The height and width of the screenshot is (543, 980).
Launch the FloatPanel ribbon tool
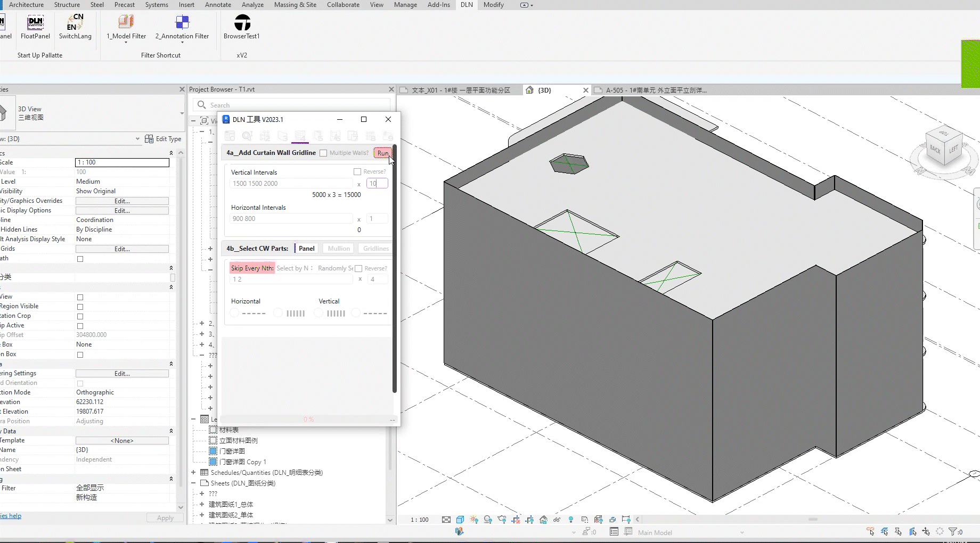click(35, 27)
